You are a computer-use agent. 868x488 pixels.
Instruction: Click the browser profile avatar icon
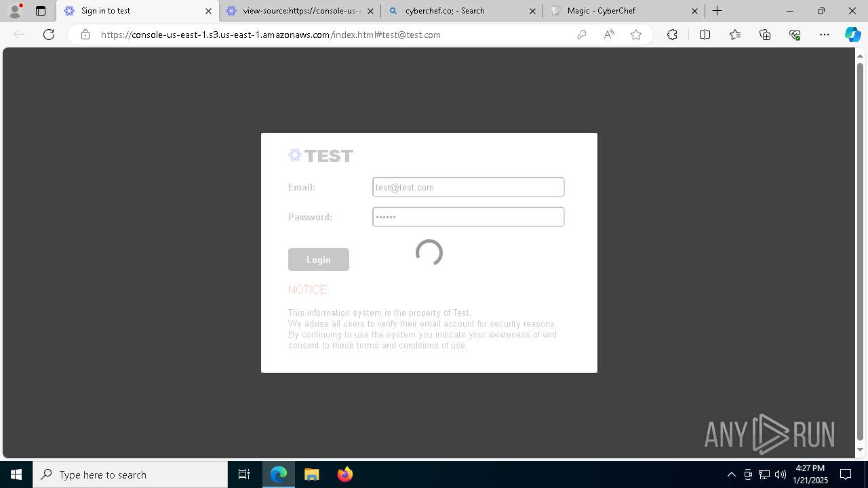tap(15, 11)
